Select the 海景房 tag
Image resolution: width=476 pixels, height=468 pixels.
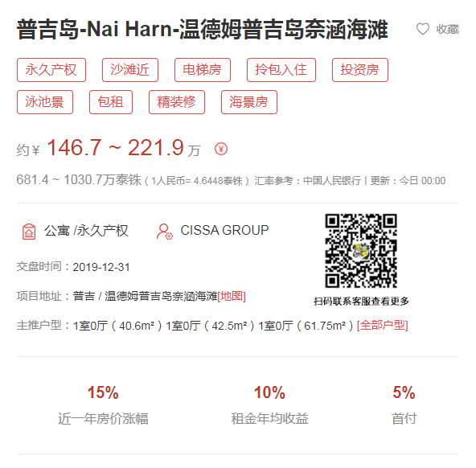click(249, 102)
